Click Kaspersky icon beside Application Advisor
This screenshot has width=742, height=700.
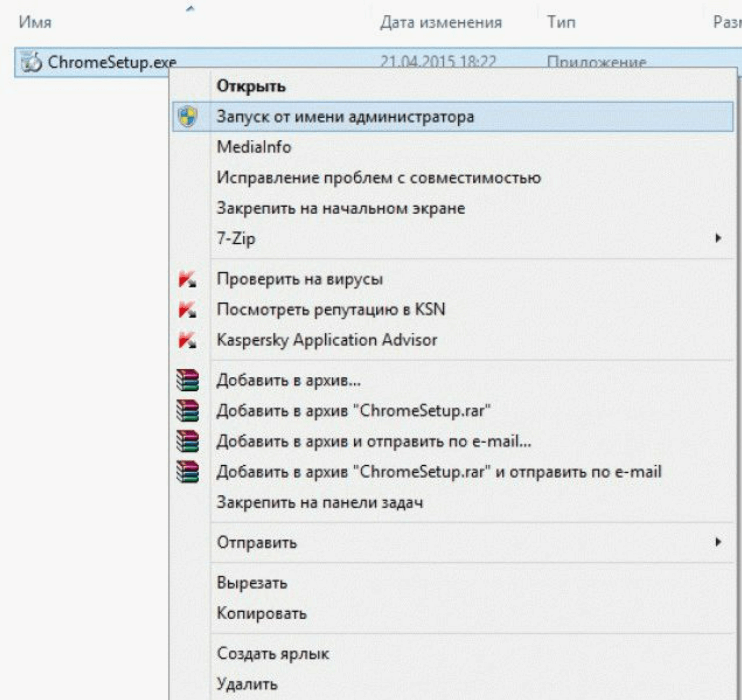[x=187, y=340]
